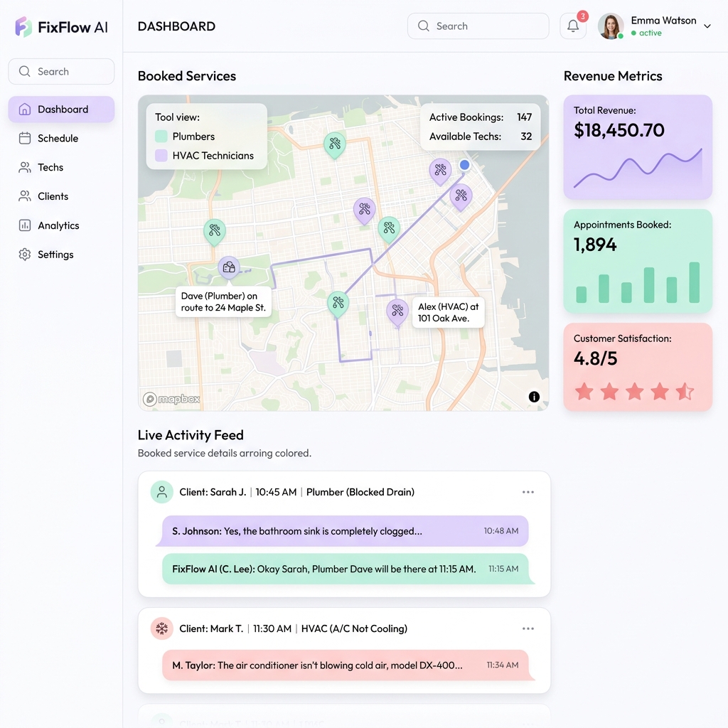Open the Appointments Booked card
This screenshot has width=728, height=728.
(638, 261)
